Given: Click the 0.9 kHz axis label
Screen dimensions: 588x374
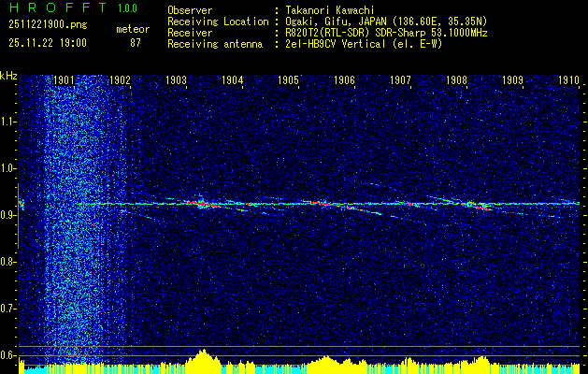Looking at the screenshot, I should [x=7, y=215].
